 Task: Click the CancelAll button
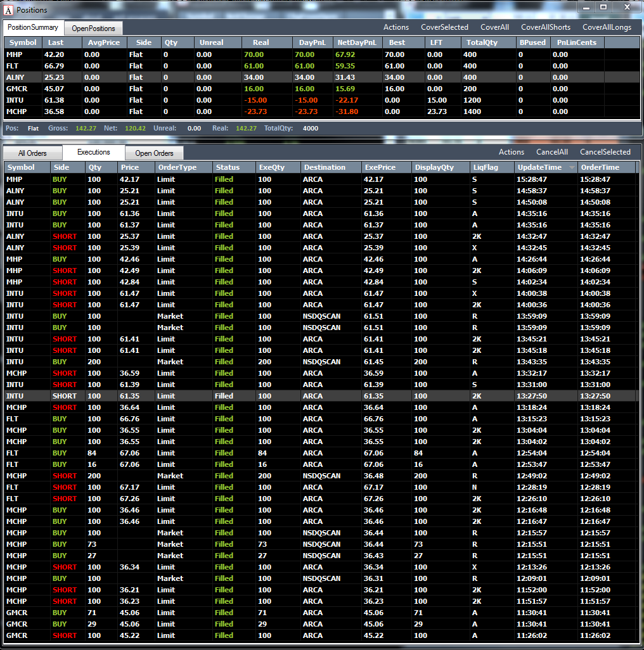coord(552,152)
